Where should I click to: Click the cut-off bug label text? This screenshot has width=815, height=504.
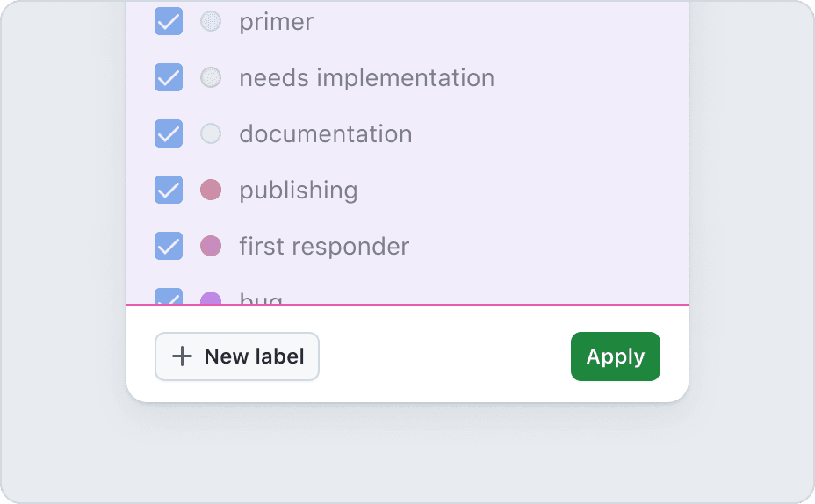[261, 299]
